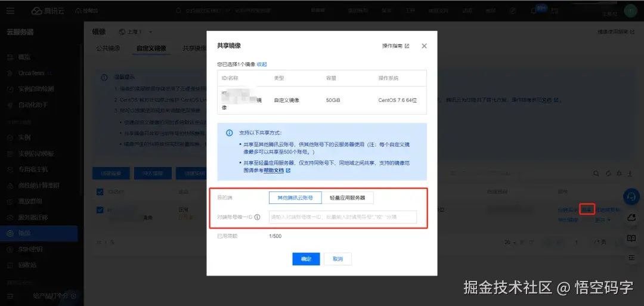Viewport: 644px width, 306px height.
Task: Open the notification bell
Action: pos(534,11)
